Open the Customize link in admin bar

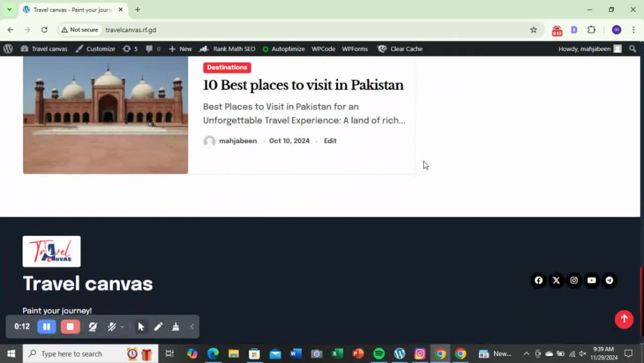point(95,48)
